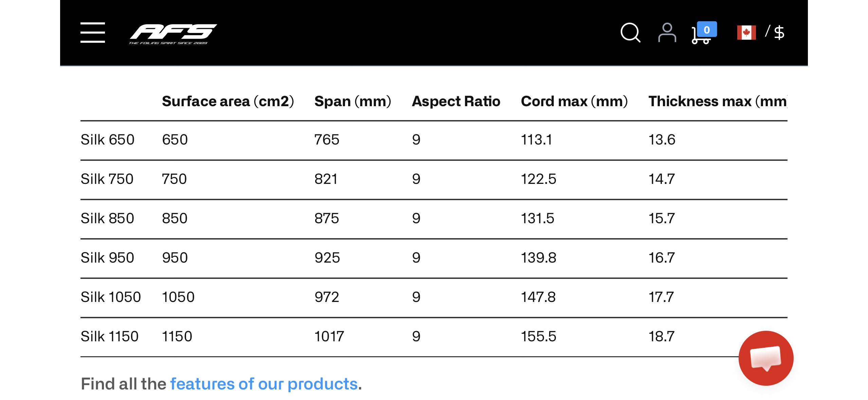
Task: Click the Aspect Ratio column header
Action: click(x=456, y=101)
